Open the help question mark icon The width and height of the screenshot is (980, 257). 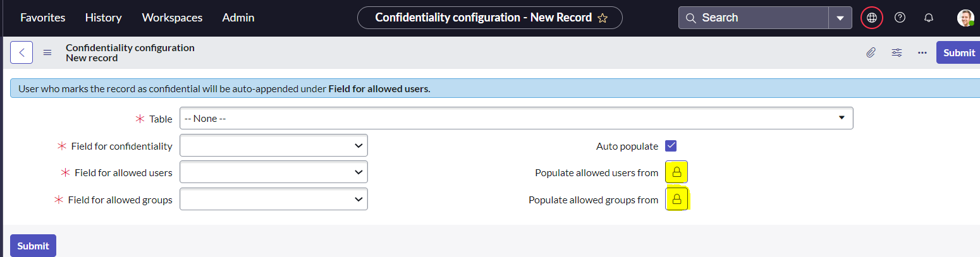900,18
